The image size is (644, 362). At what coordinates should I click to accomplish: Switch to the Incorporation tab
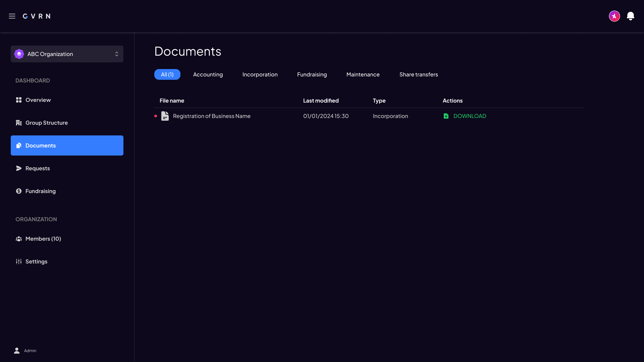point(260,74)
